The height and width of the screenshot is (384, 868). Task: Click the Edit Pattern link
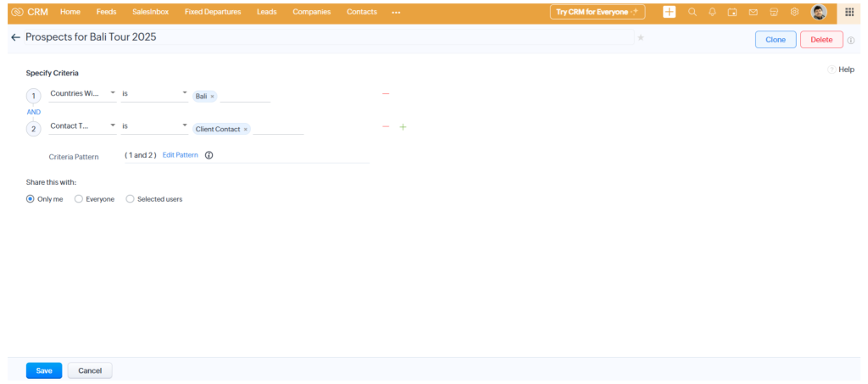click(180, 155)
